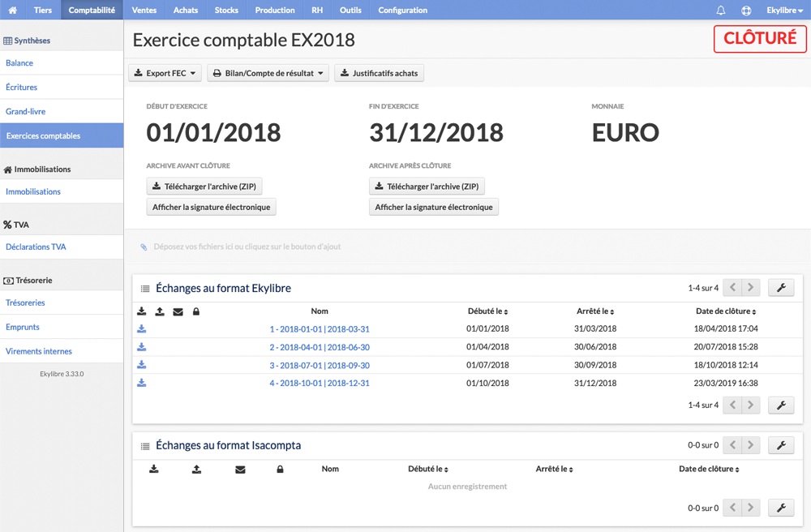Sort Ekylibre exchanges by Débuté le
The image size is (811, 532).
[x=487, y=311]
